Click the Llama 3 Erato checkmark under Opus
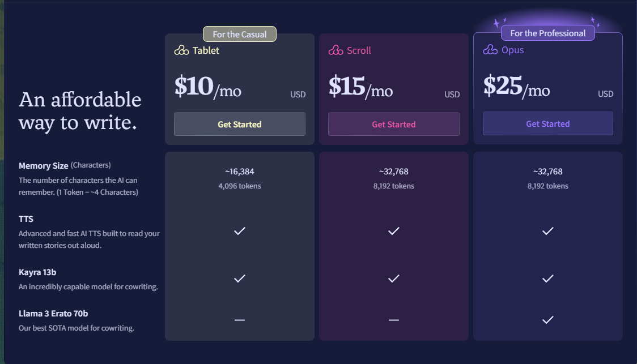The image size is (637, 364). 547,320
